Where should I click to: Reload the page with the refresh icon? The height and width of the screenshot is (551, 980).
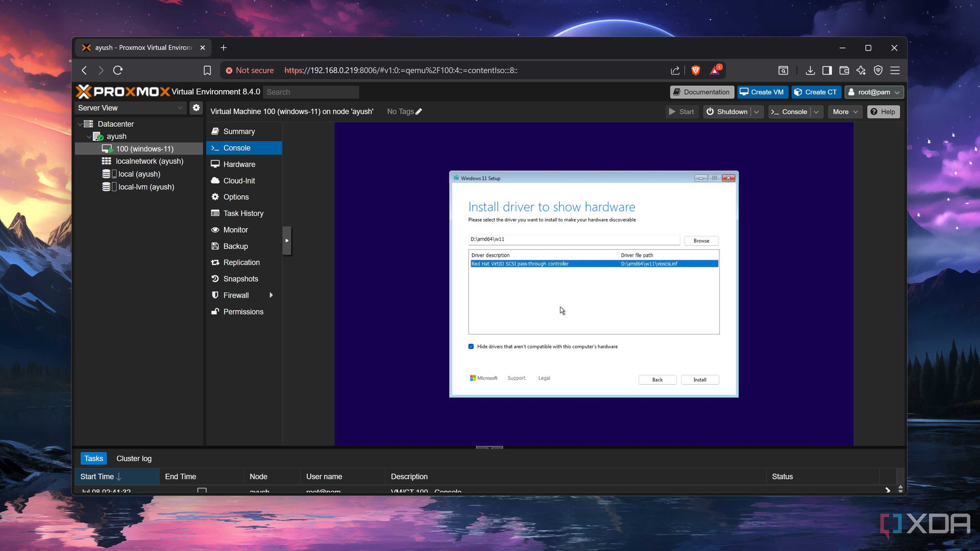[x=118, y=70]
